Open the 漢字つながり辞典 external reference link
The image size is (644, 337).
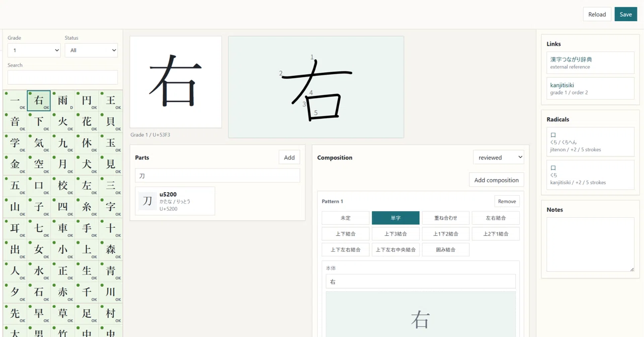pyautogui.click(x=590, y=62)
